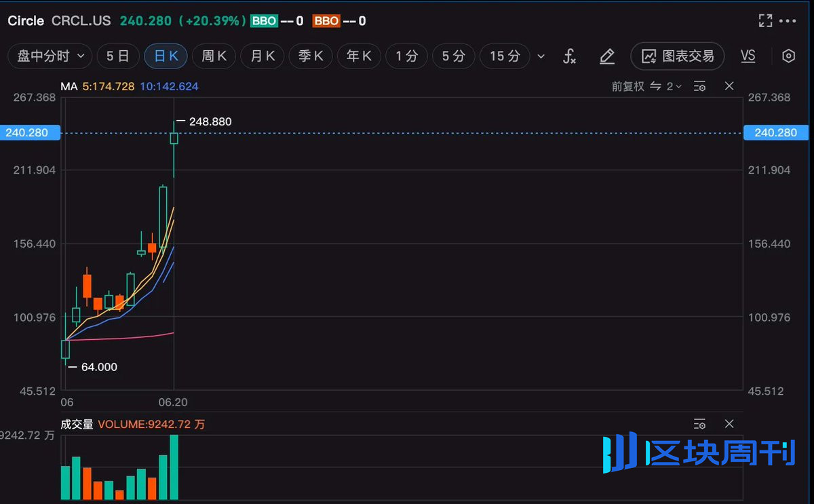This screenshot has height=504, width=814.
Task: Click the (+20.39%) change percentage
Action: pos(212,21)
